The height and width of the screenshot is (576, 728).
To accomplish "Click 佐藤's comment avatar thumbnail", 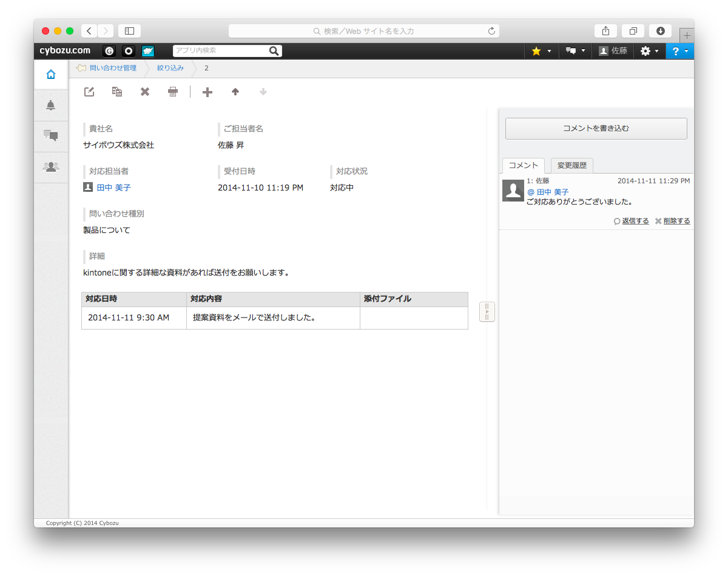I will pos(513,191).
